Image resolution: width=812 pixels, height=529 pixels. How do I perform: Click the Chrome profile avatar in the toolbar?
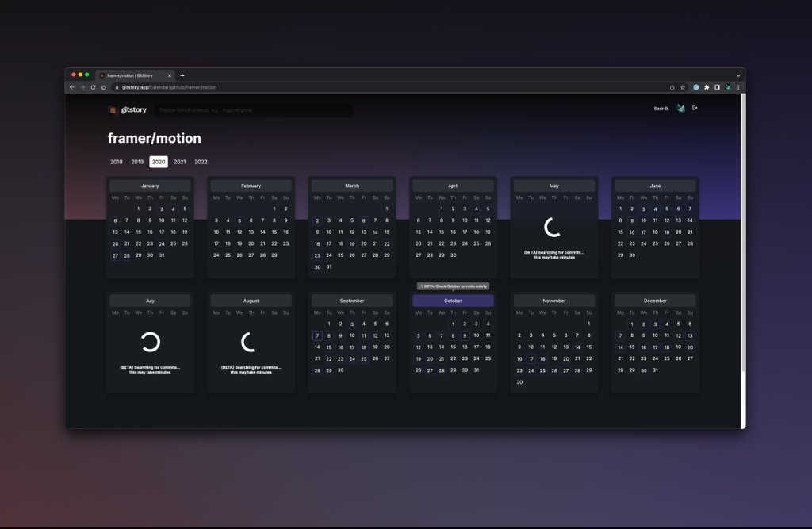pos(728,87)
